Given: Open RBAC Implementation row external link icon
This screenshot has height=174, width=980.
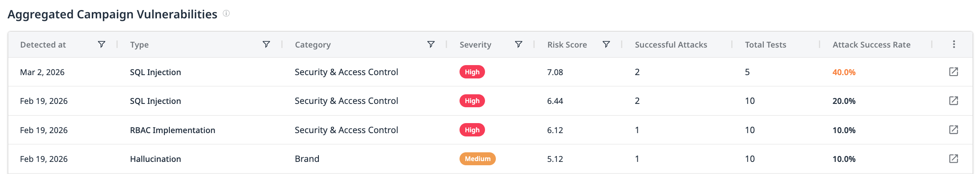Looking at the screenshot, I should pos(953,130).
